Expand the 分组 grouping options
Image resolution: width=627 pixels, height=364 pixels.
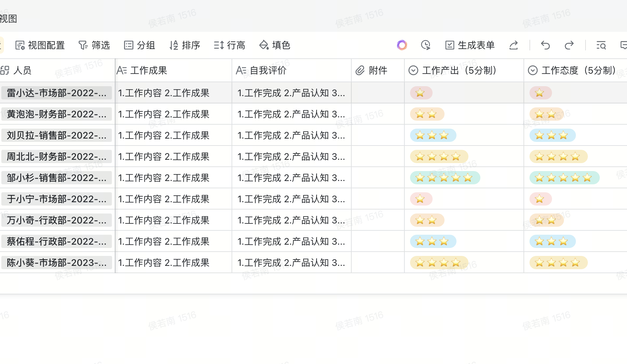click(139, 45)
